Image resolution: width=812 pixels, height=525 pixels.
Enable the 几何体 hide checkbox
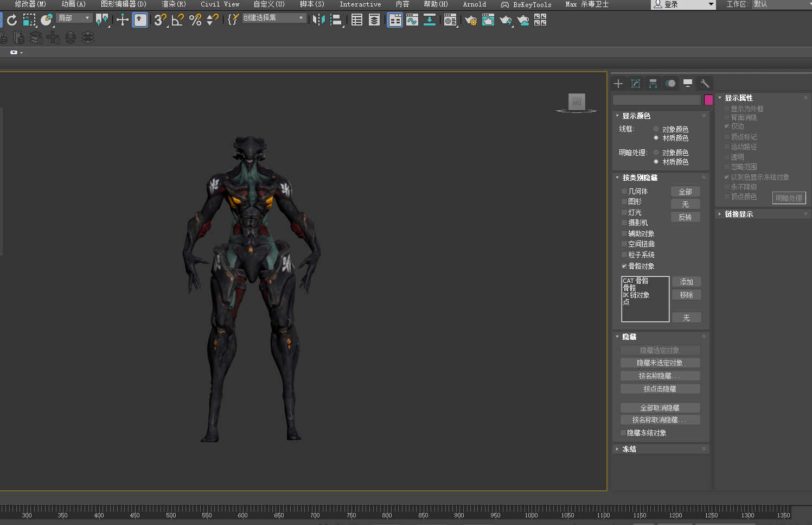coord(624,191)
